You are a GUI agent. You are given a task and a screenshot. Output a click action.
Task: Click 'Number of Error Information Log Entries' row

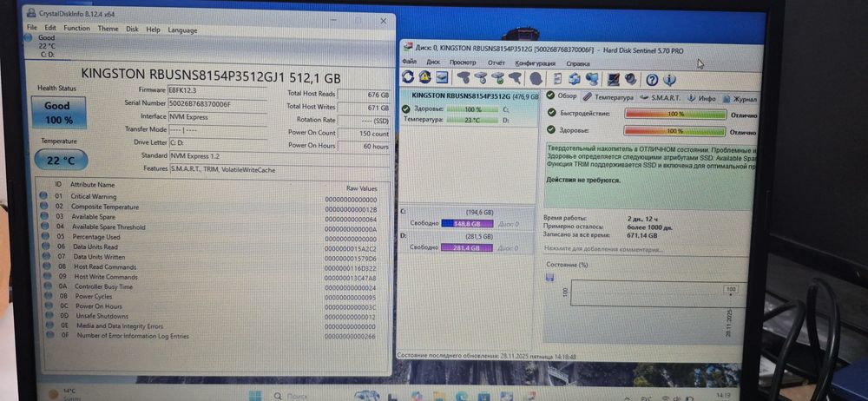pyautogui.click(x=213, y=336)
